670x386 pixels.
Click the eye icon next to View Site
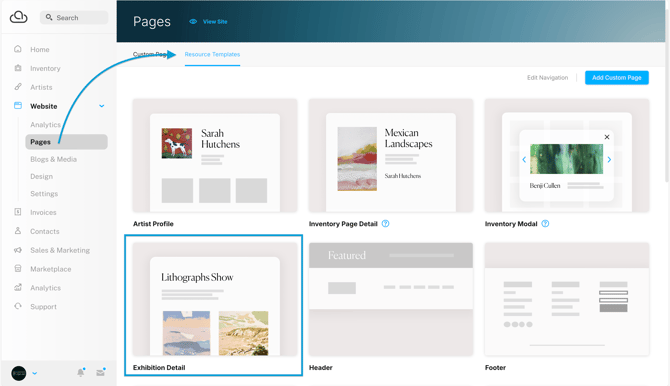[x=193, y=21]
